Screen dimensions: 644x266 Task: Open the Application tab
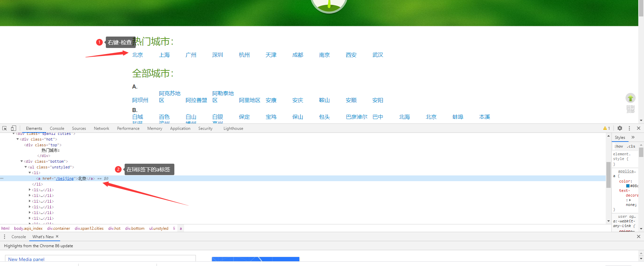180,128
